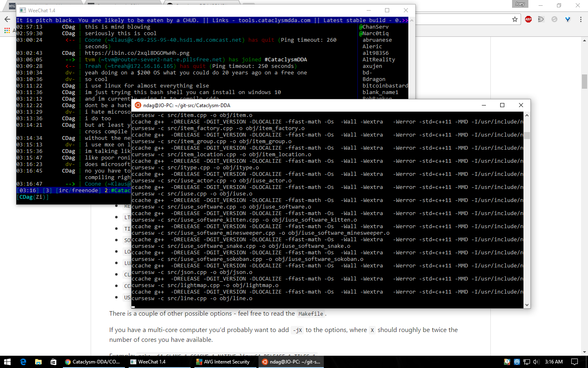Open the Chrome apps grid shortcut
Screen dimensions: 588x368
tap(7, 30)
